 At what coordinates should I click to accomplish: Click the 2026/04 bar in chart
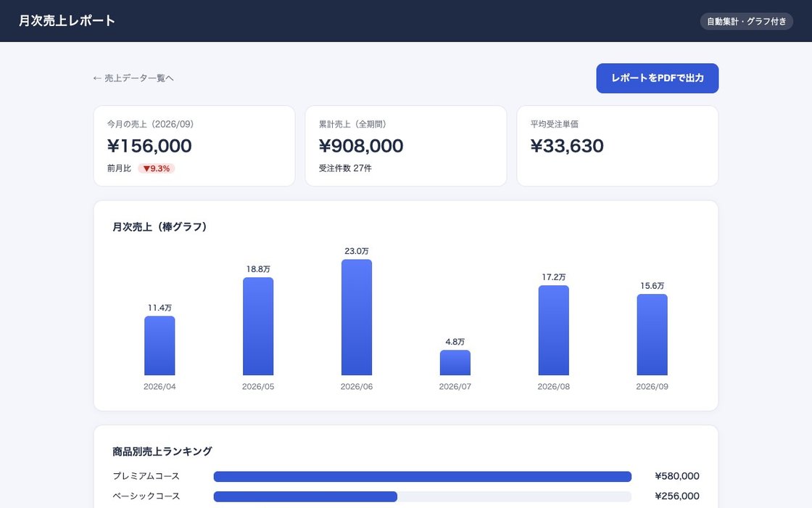(x=159, y=345)
